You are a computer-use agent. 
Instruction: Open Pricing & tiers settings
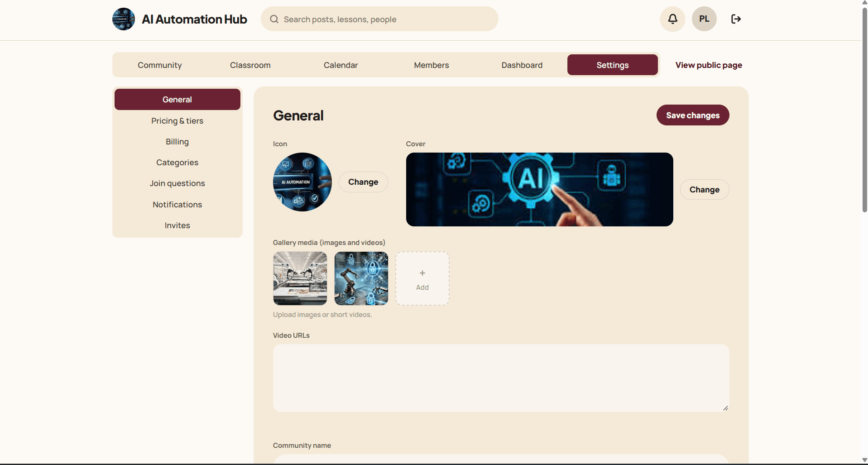pyautogui.click(x=177, y=120)
